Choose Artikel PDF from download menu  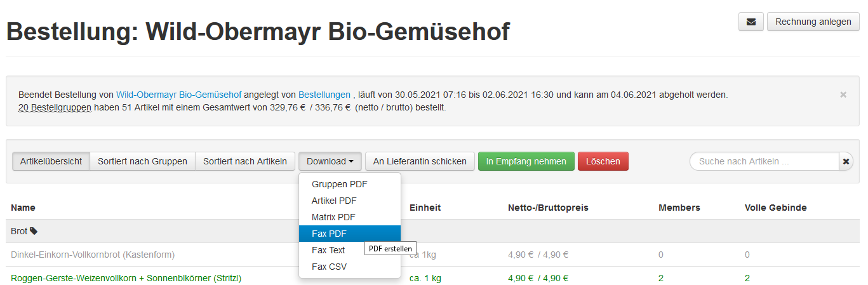click(x=334, y=201)
